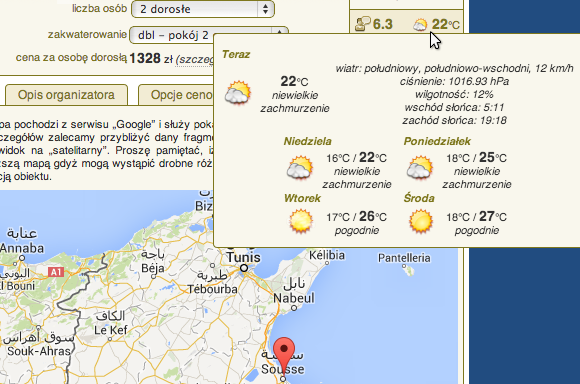Click the current weather icon under 'Teraz'
The width and height of the screenshot is (580, 384).
click(238, 92)
